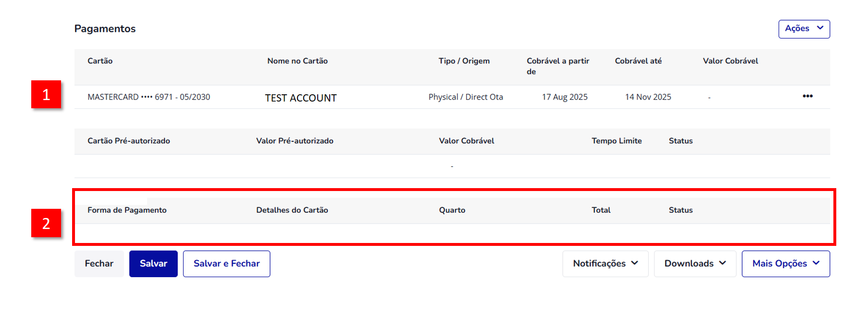Open the Notificações dropdown

coord(605,264)
